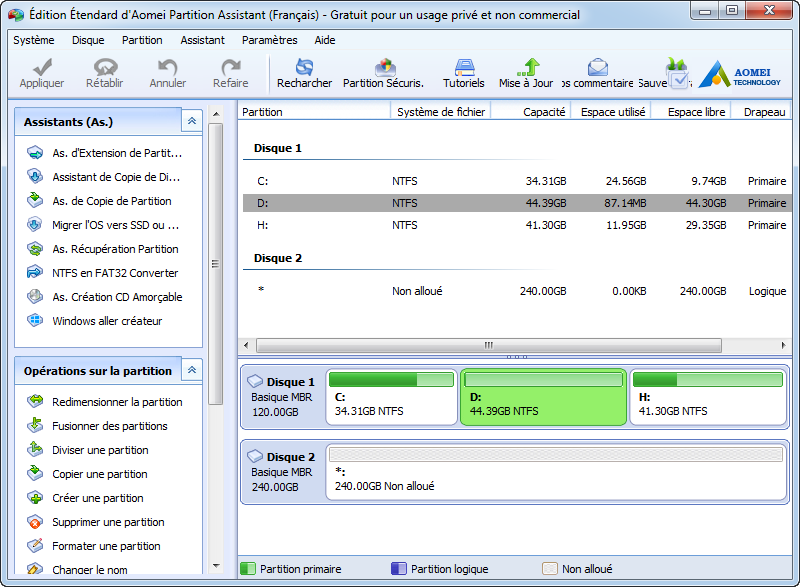Image resolution: width=800 pixels, height=587 pixels.
Task: Open the Aide menu
Action: coord(324,40)
